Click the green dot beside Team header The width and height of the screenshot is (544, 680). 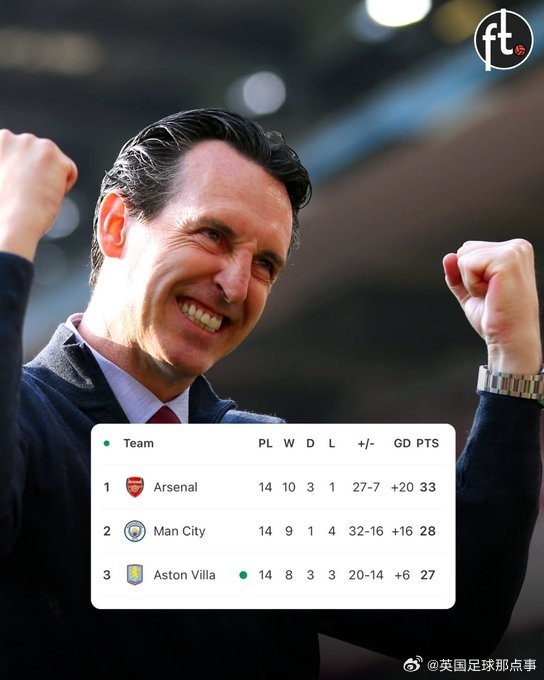[107, 443]
